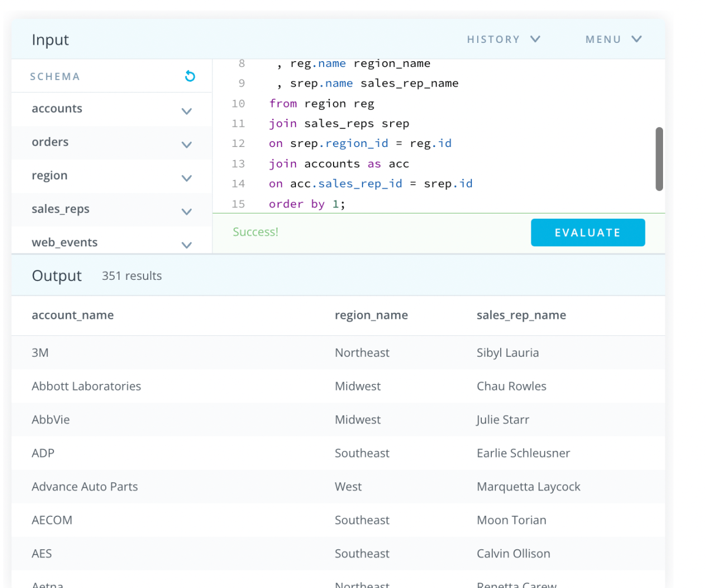
Task: Select the orders schema table name
Action: point(50,142)
